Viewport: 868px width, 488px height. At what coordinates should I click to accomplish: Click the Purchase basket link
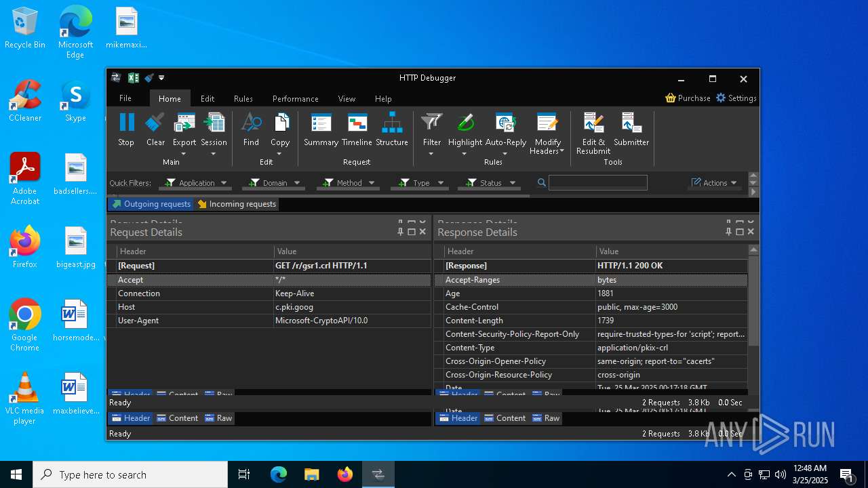tap(688, 98)
